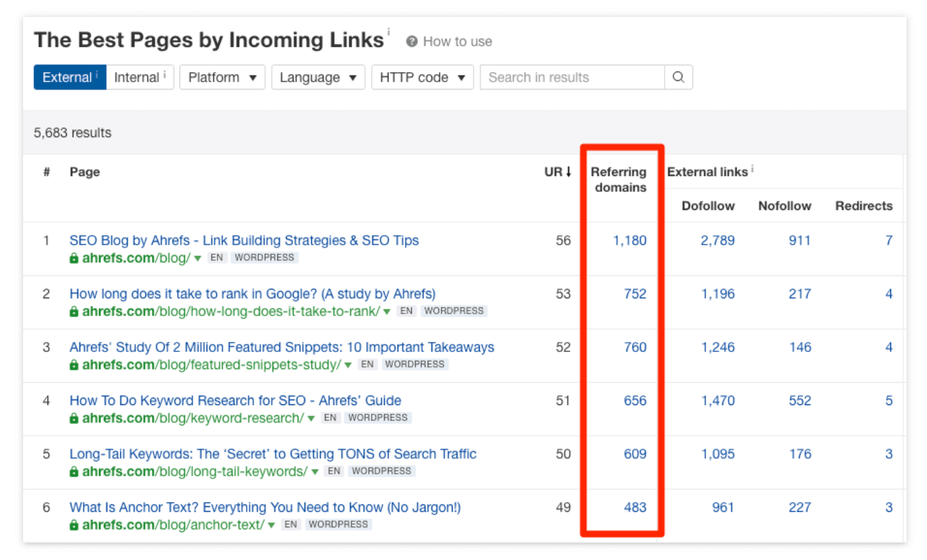
Task: Click redirects count 7 in row 1
Action: (889, 241)
